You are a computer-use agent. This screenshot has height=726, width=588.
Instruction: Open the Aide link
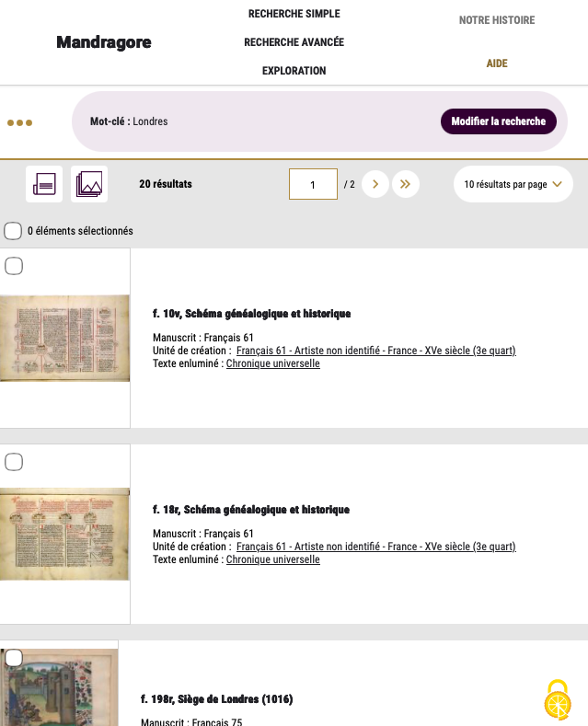pyautogui.click(x=496, y=63)
